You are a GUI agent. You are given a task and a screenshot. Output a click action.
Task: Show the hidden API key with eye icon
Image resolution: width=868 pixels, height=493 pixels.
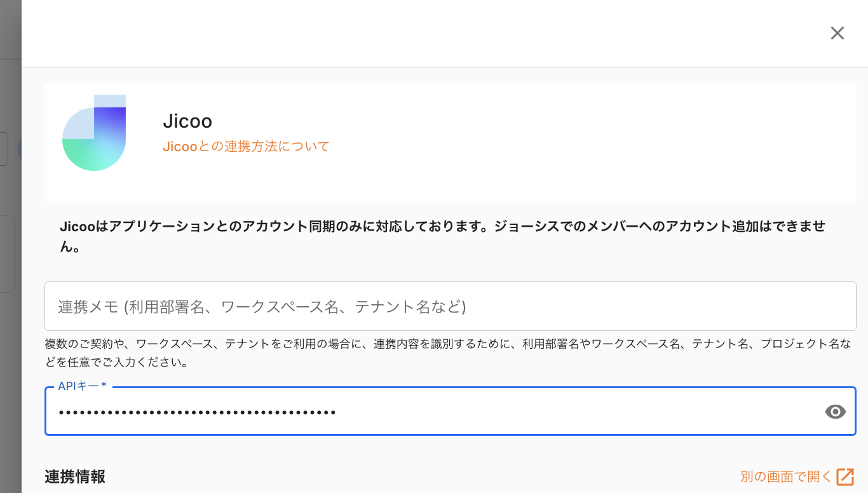point(835,412)
